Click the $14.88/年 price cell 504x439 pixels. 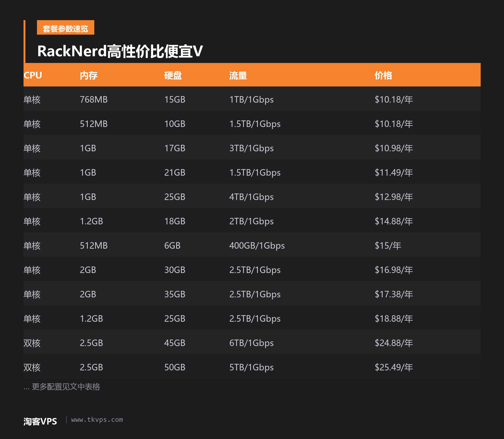[394, 221]
